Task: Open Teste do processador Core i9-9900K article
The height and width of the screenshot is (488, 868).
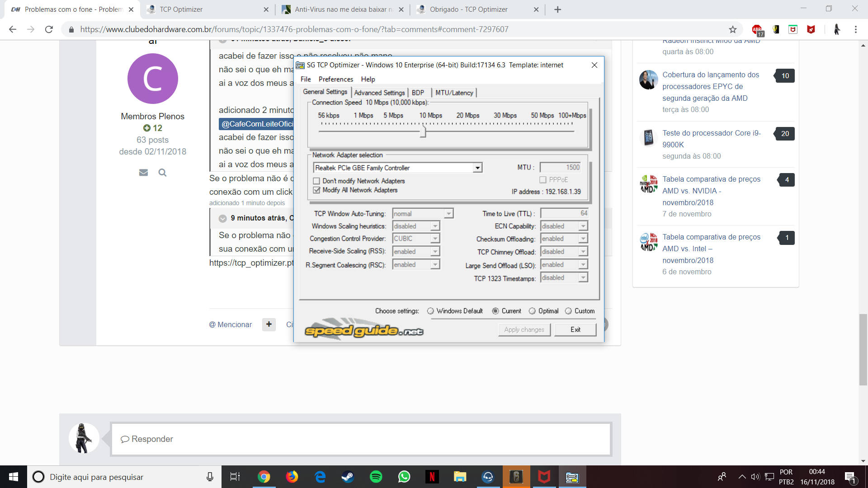Action: point(712,139)
